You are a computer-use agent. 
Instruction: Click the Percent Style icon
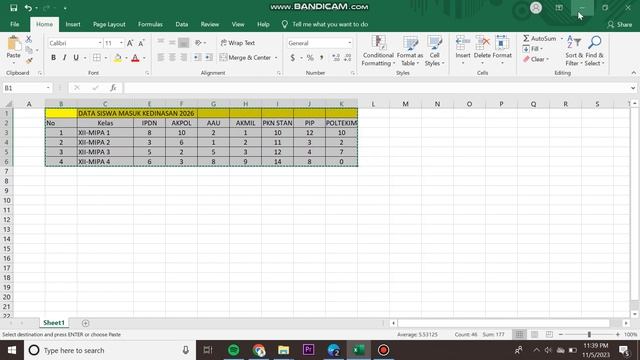point(310,58)
